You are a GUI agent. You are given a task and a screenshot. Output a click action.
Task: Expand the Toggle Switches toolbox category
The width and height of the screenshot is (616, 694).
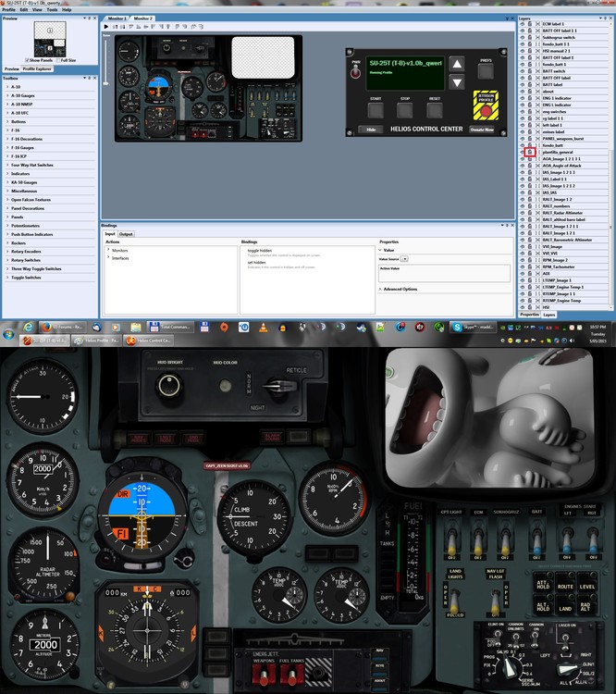(7, 278)
